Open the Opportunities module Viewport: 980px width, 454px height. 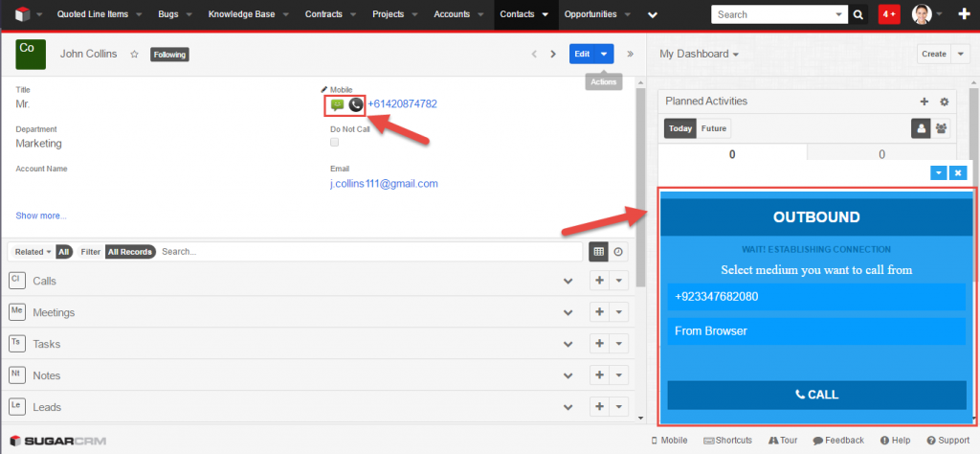[x=590, y=13]
